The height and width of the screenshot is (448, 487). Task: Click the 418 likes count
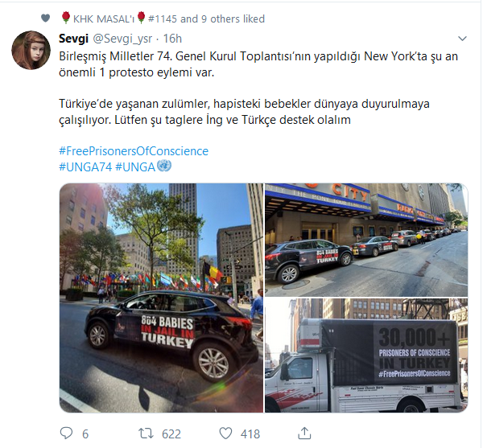250,434
